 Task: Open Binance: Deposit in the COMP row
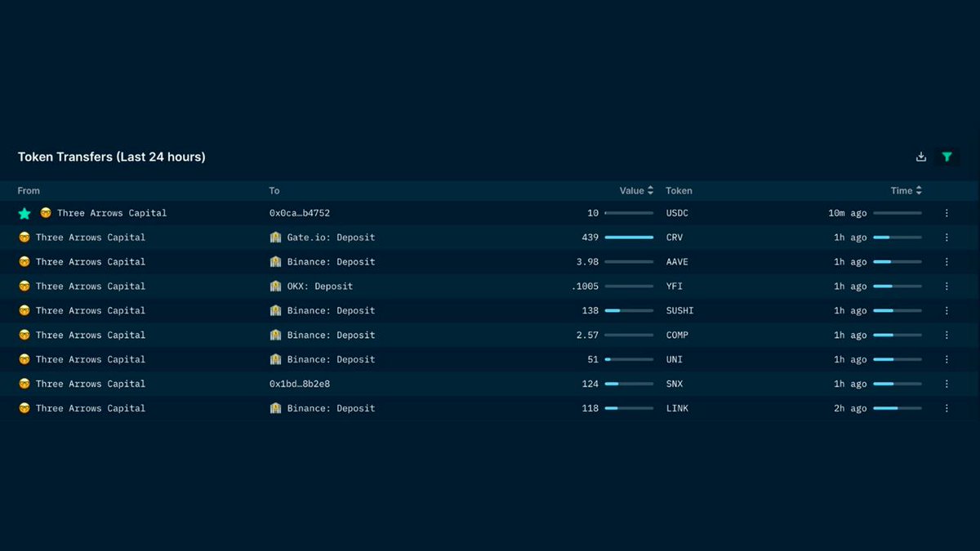331,335
